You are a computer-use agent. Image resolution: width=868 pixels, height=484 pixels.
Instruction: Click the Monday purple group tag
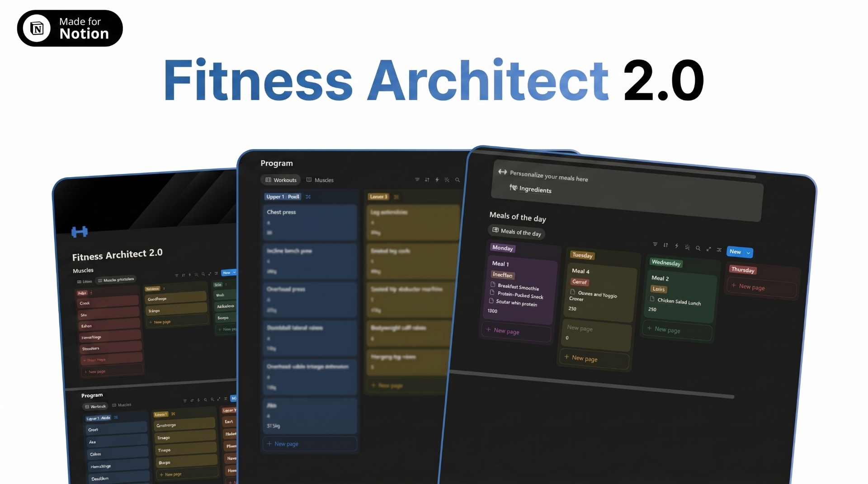[x=503, y=248]
